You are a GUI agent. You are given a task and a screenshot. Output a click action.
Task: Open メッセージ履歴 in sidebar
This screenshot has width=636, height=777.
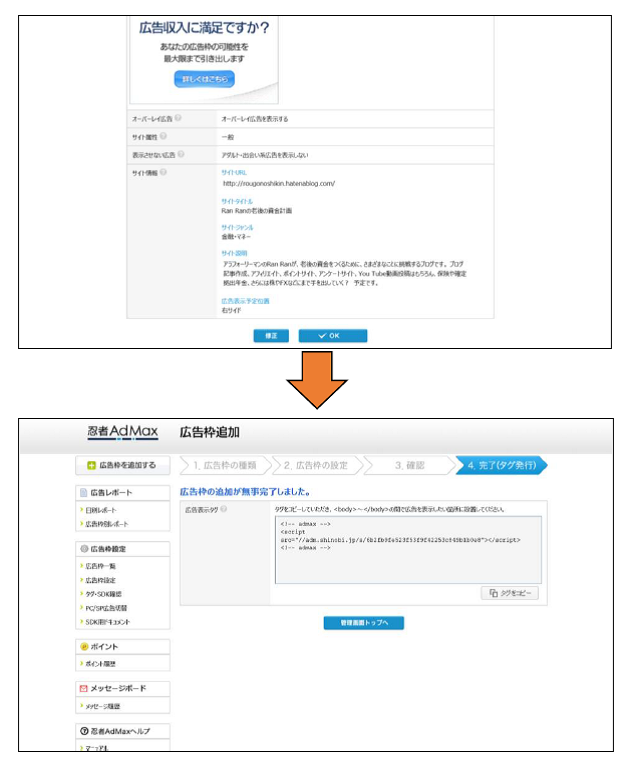tap(103, 706)
